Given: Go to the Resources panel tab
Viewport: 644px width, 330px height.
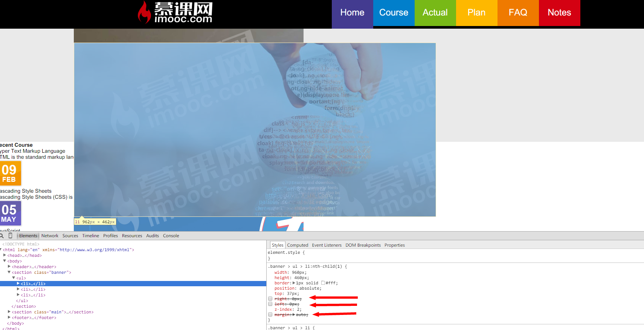Looking at the screenshot, I should (x=132, y=236).
